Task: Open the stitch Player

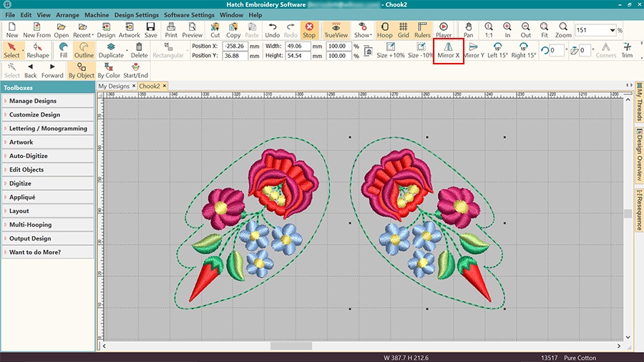Action: tap(444, 29)
